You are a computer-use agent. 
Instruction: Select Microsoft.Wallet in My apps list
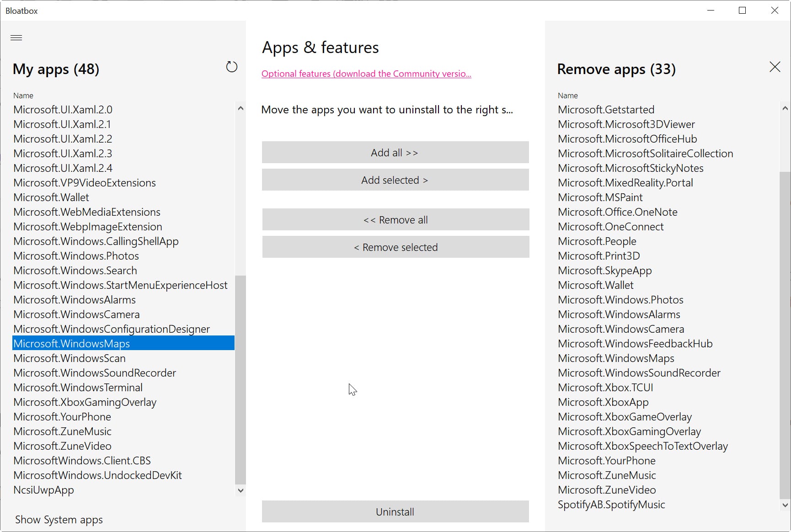point(123,197)
